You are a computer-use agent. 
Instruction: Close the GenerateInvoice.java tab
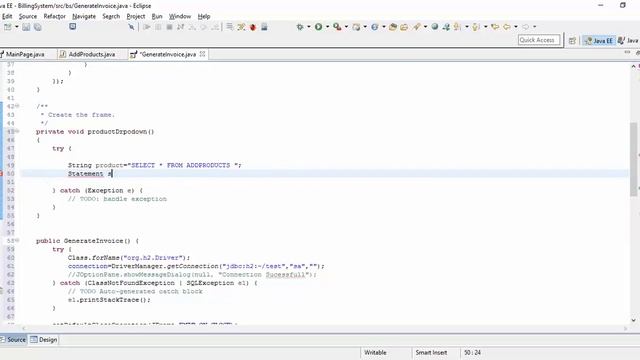202,54
